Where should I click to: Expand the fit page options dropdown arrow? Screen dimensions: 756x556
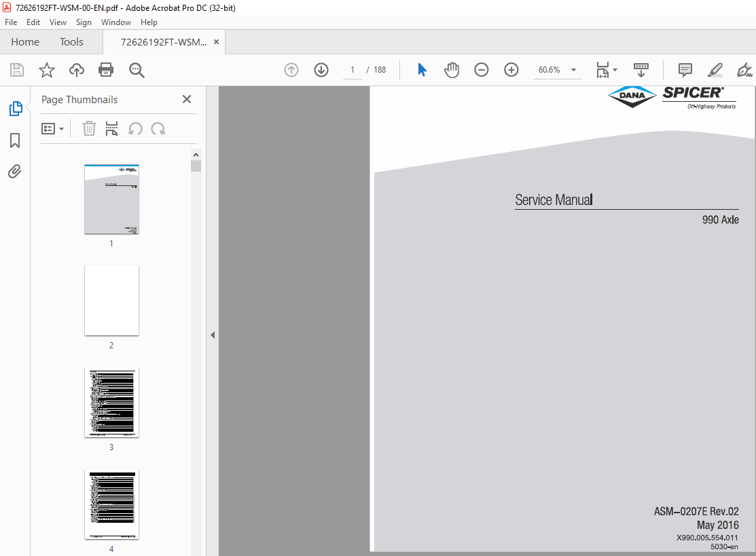[615, 70]
